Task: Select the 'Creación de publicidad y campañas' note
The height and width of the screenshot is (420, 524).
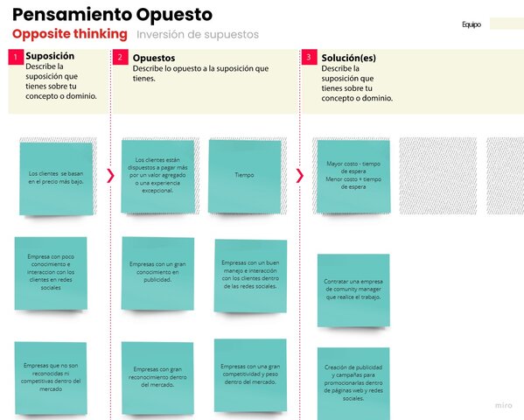Action: [x=353, y=383]
